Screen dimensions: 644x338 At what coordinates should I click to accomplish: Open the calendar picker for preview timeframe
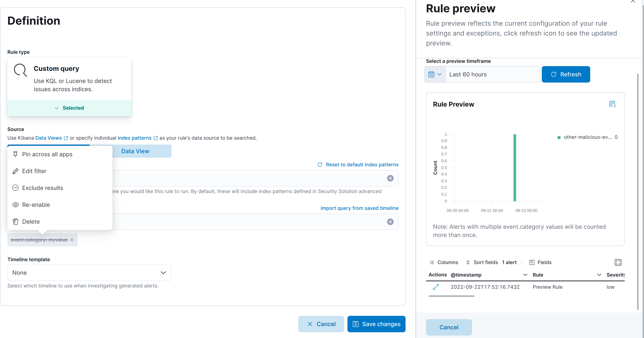pyautogui.click(x=435, y=74)
